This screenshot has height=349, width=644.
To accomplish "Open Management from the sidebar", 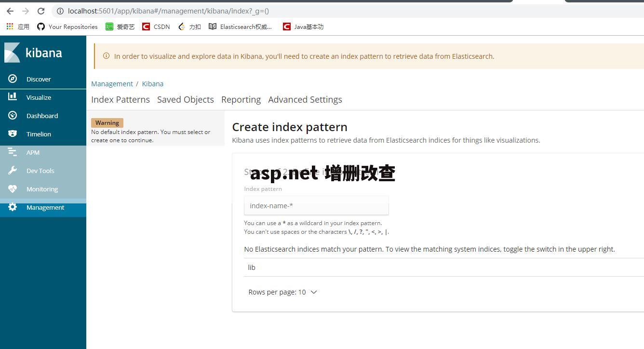I will 43,207.
